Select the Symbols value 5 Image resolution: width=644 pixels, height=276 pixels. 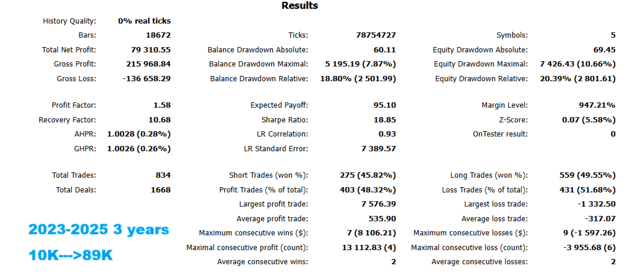coord(613,36)
